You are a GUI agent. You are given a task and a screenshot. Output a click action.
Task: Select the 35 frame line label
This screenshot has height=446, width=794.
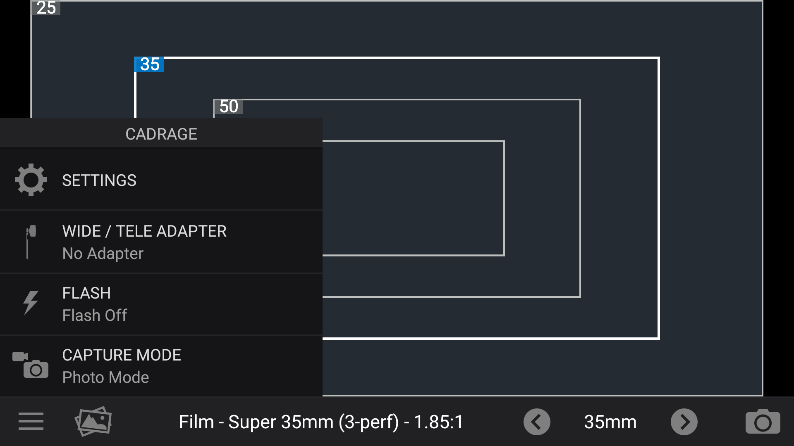click(x=149, y=64)
